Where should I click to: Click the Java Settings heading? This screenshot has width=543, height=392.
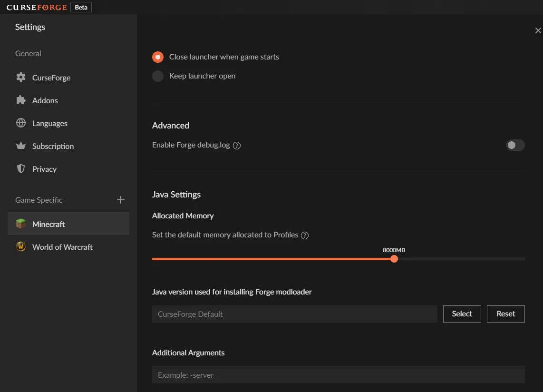point(176,195)
